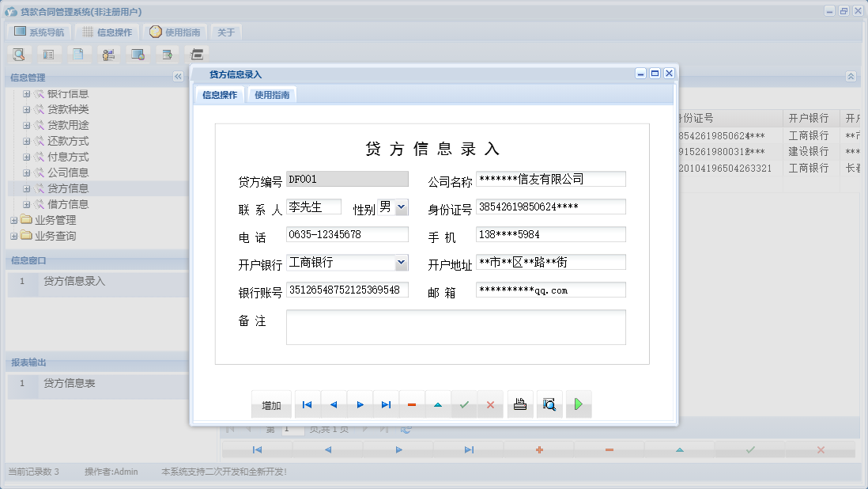Click the first-record navigation arrow in the dialog
The width and height of the screenshot is (868, 489).
pyautogui.click(x=307, y=404)
